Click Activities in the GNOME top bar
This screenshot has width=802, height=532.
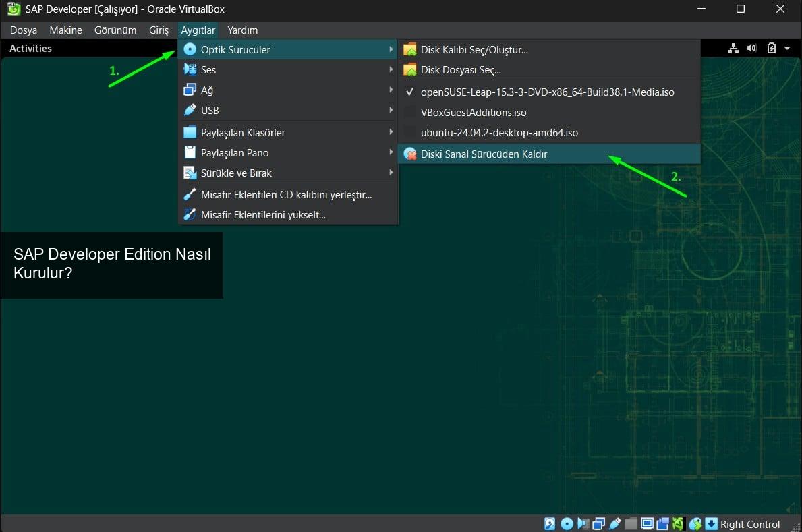pos(30,49)
